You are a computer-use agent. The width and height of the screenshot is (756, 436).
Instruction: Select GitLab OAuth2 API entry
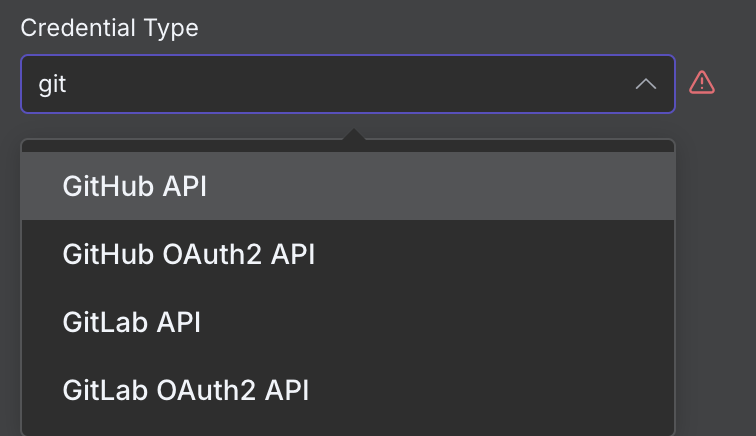pos(185,389)
